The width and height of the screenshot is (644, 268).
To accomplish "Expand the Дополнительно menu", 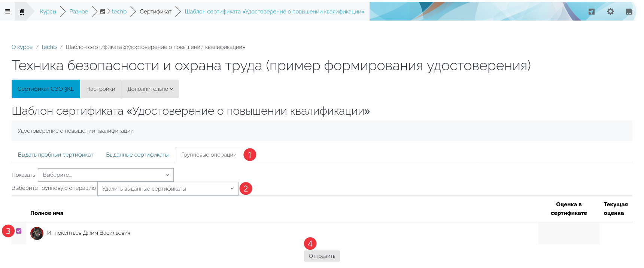I will [150, 89].
